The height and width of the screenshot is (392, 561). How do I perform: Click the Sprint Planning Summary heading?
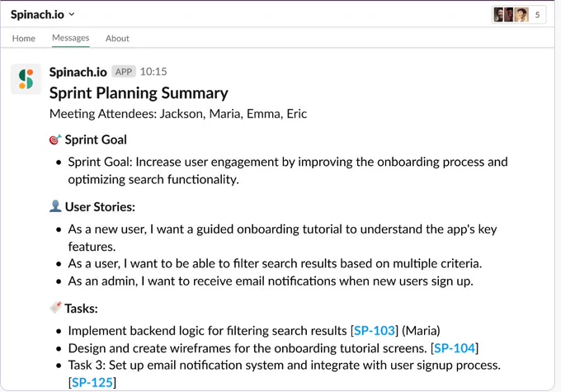[x=139, y=93]
